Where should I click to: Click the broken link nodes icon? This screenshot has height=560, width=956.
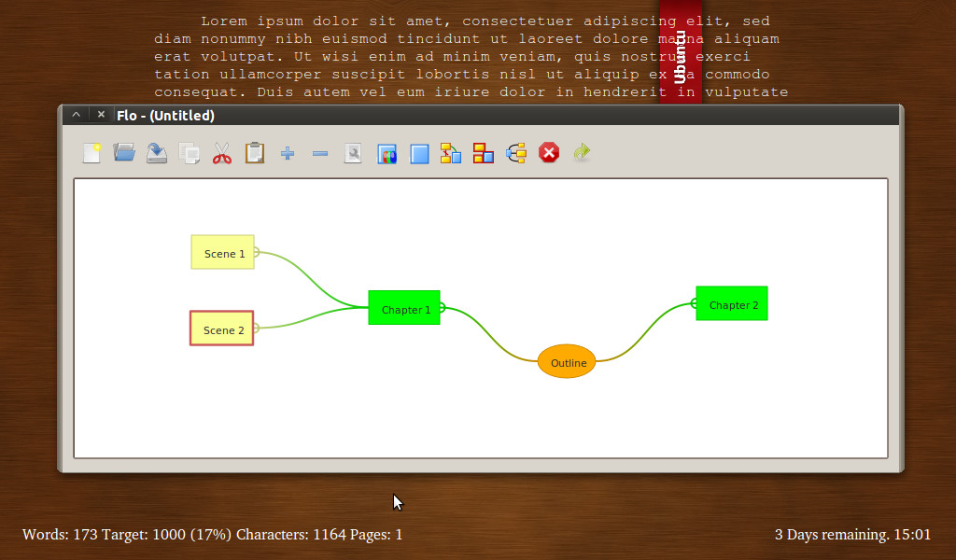point(451,153)
